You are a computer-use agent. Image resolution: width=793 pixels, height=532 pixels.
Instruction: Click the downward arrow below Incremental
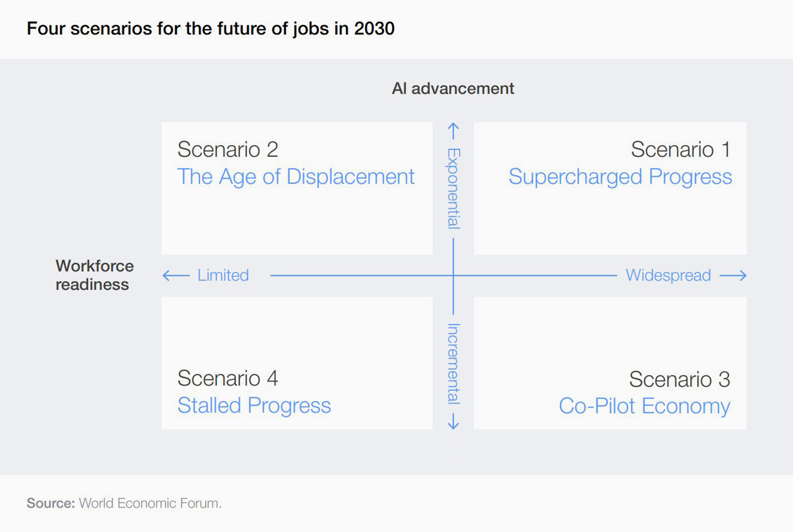(453, 421)
